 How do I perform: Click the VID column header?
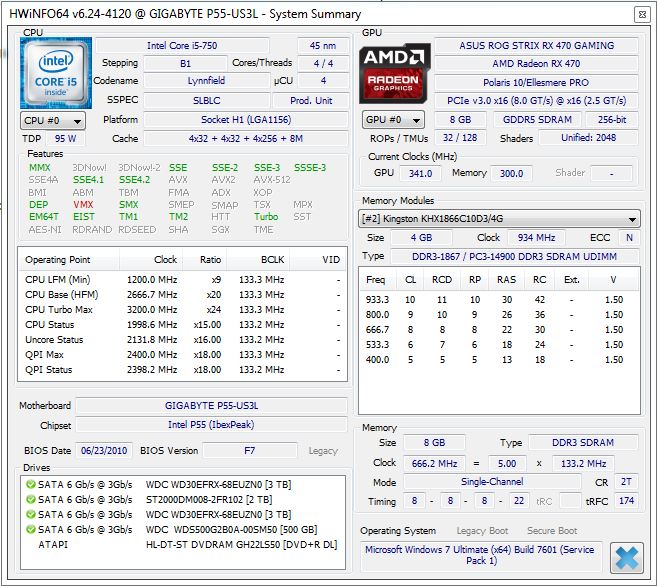[x=318, y=260]
